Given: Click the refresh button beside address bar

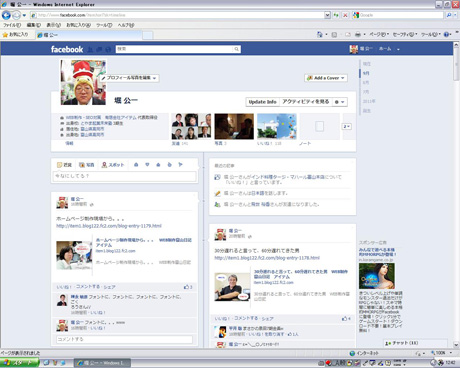Looking at the screenshot, I should coord(336,15).
